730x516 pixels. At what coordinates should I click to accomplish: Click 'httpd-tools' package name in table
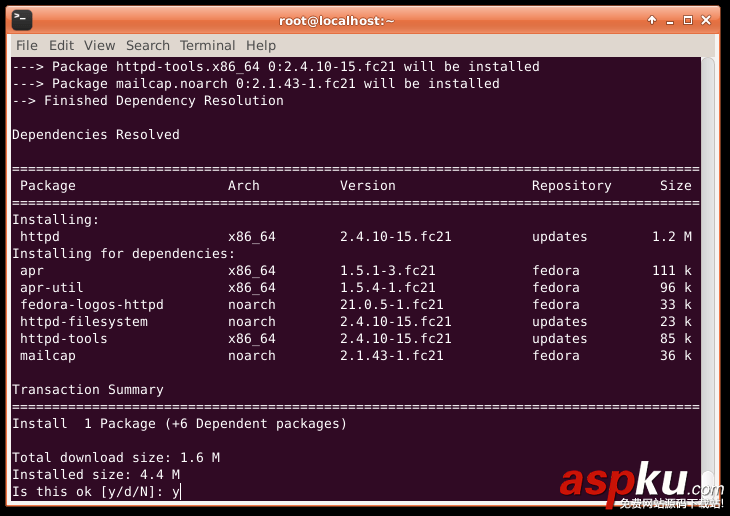64,339
